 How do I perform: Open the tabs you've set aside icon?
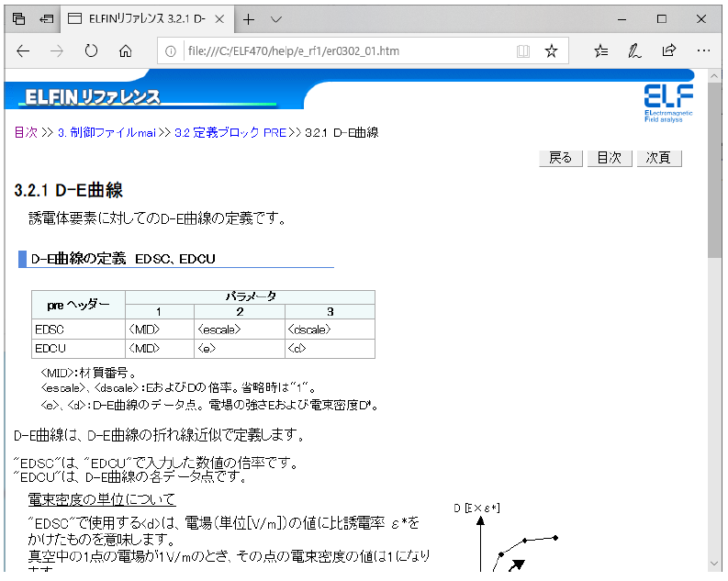tap(18, 19)
